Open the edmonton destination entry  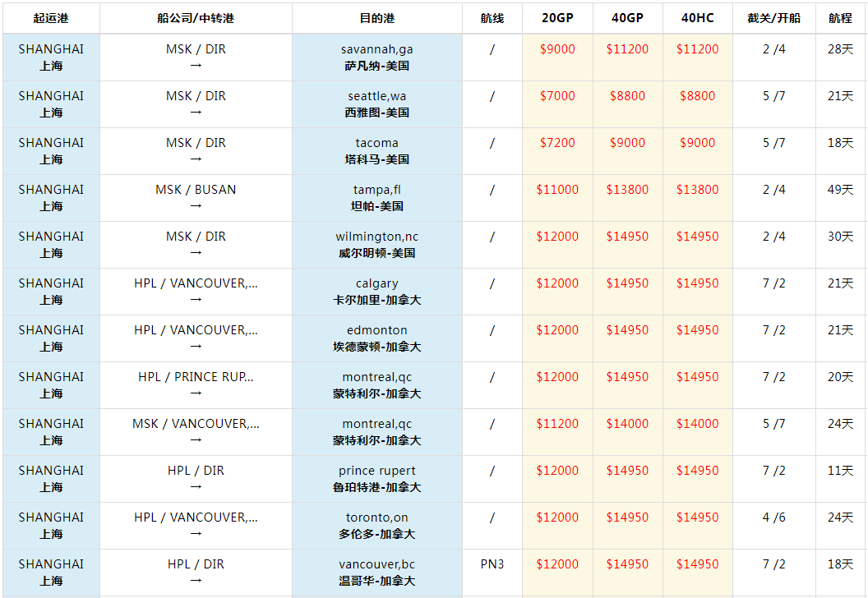coord(376,330)
